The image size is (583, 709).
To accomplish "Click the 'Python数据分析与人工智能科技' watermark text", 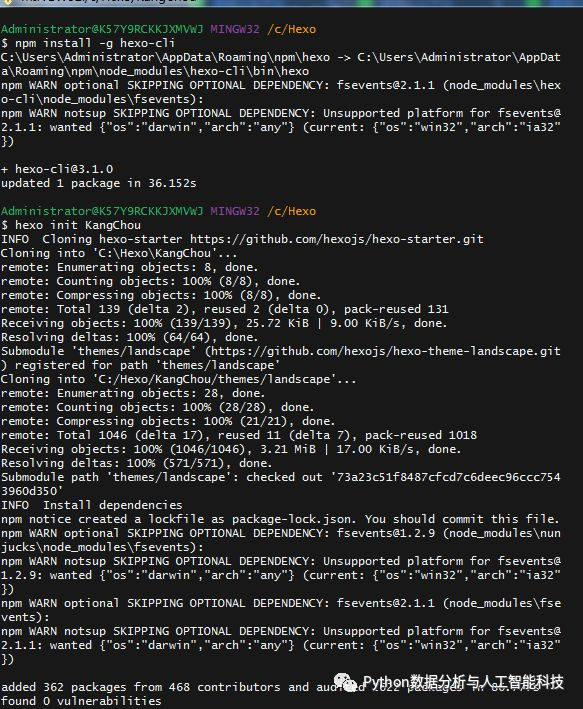I will point(463,682).
